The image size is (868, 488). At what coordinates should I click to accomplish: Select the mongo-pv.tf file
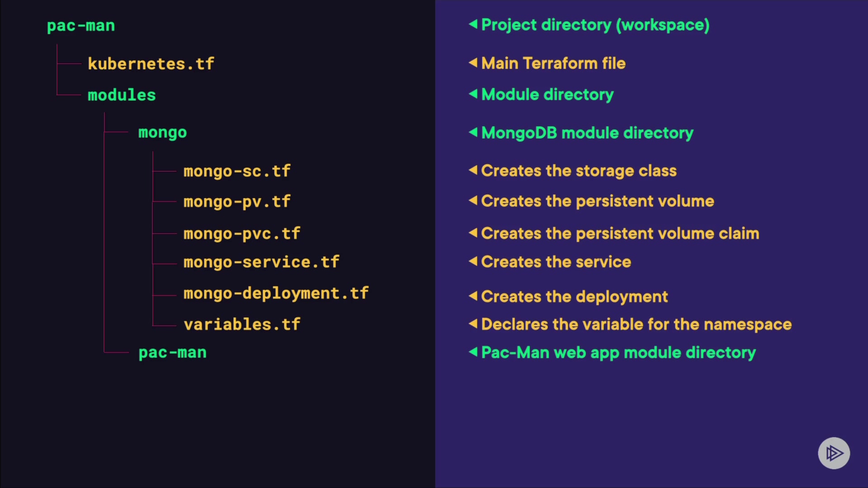[x=236, y=202]
